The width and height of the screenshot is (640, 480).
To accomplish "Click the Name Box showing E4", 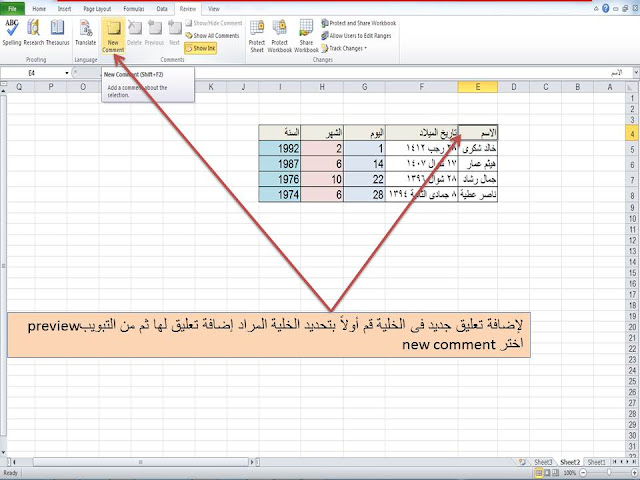I will (32, 73).
